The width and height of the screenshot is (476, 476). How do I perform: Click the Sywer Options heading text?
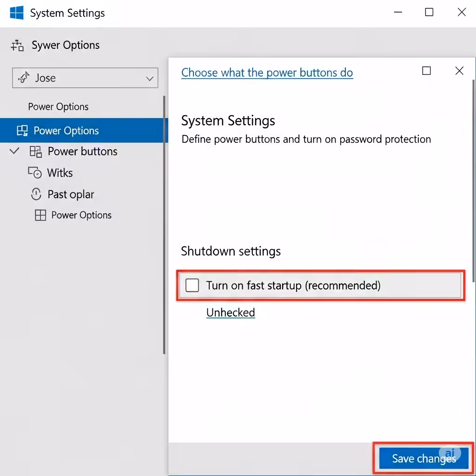click(66, 45)
